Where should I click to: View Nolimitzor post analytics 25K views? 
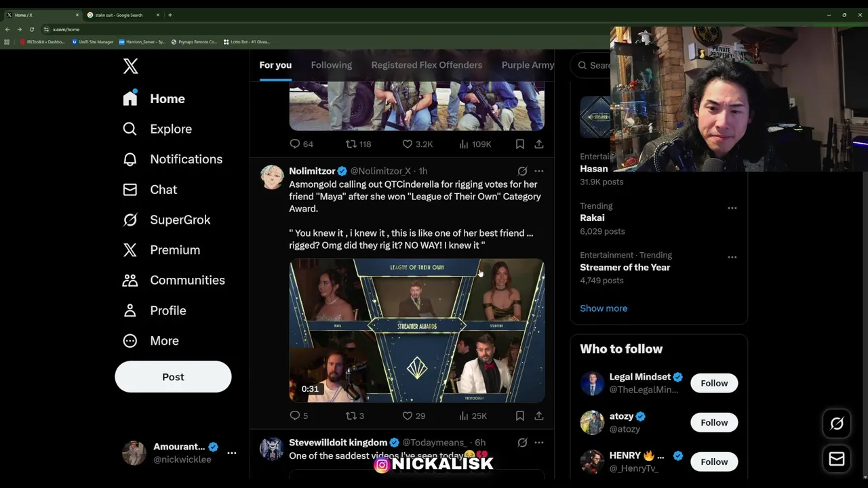coord(473,416)
